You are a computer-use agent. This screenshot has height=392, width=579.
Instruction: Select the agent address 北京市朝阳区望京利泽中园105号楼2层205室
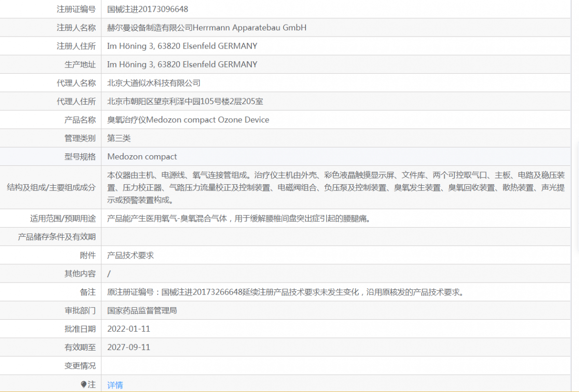185,101
